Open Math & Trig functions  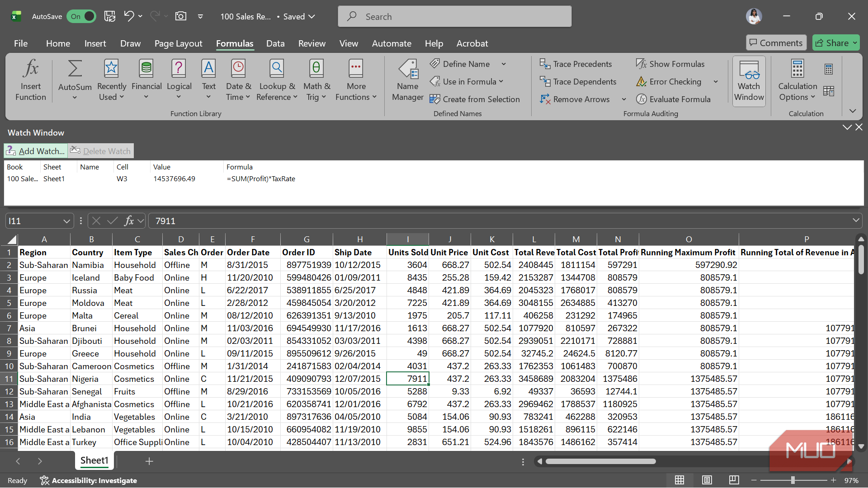[316, 80]
